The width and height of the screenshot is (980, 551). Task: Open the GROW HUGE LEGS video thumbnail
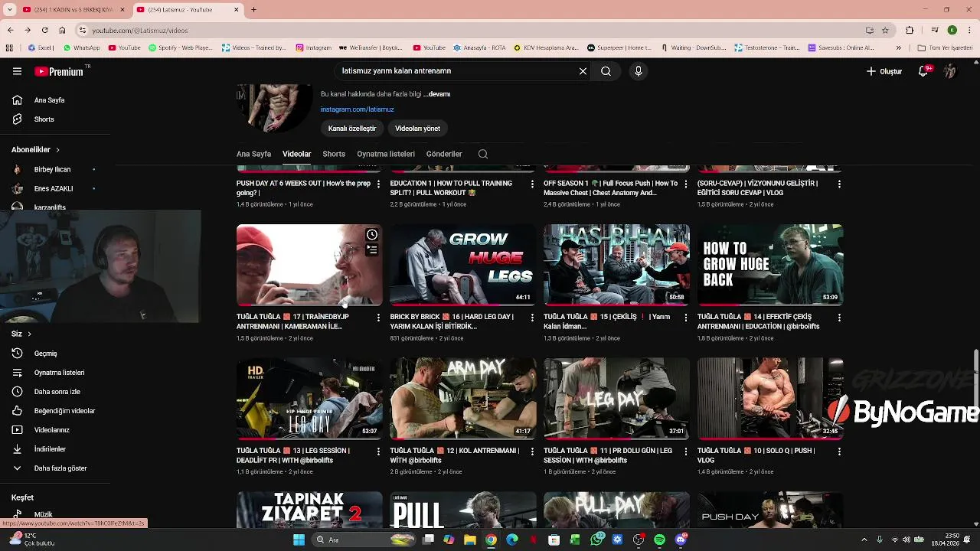[463, 265]
